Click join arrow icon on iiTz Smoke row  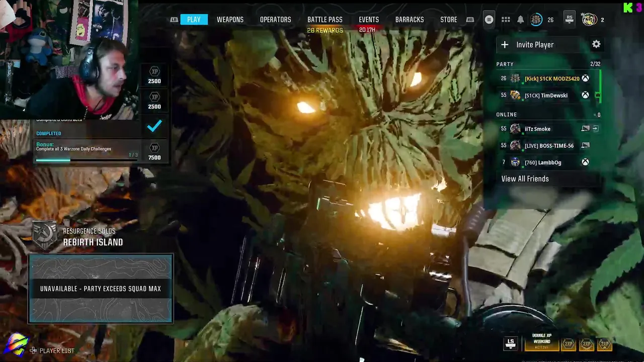[596, 129]
